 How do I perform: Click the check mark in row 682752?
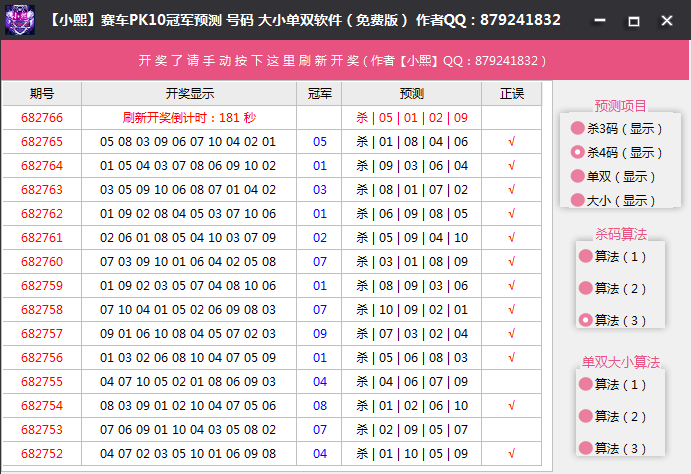pyautogui.click(x=511, y=454)
